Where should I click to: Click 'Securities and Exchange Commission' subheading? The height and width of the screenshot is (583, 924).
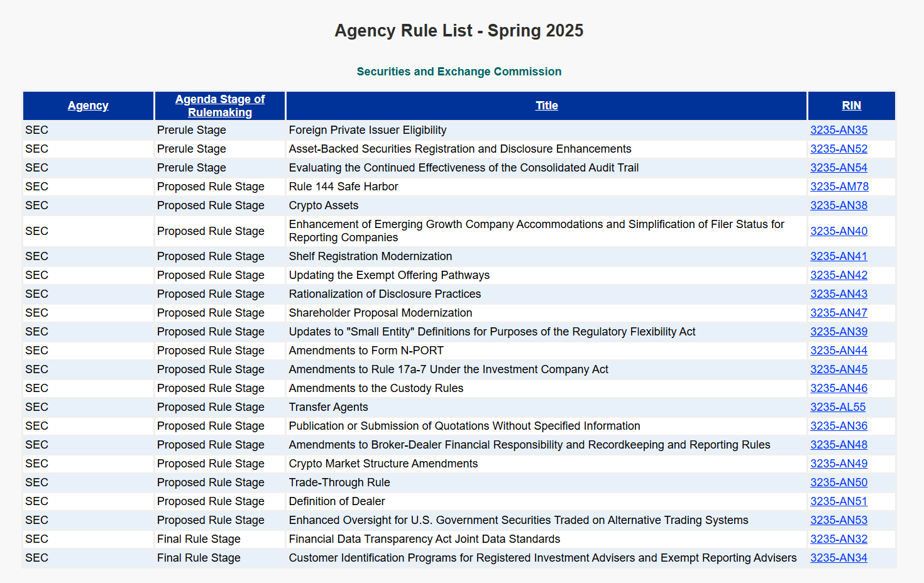pos(459,72)
